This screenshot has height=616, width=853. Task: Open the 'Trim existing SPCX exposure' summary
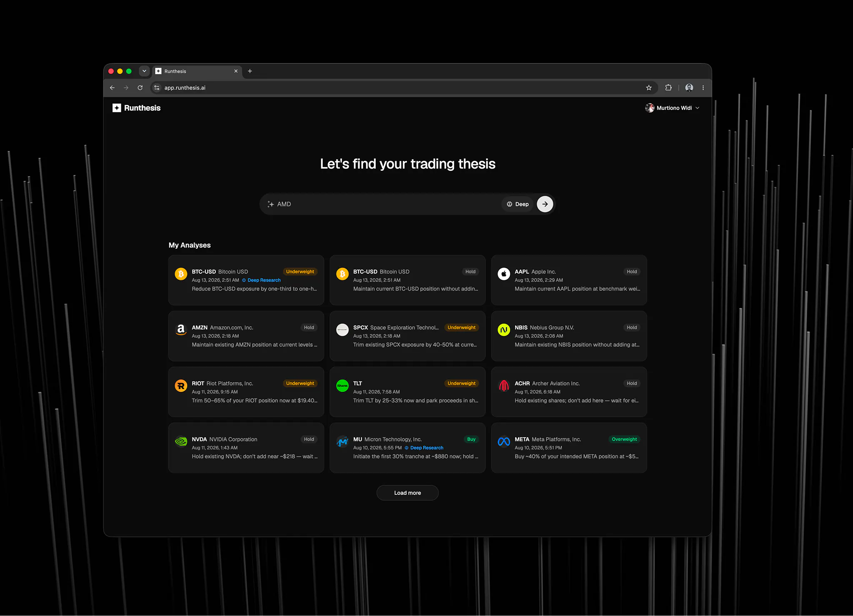[415, 344]
